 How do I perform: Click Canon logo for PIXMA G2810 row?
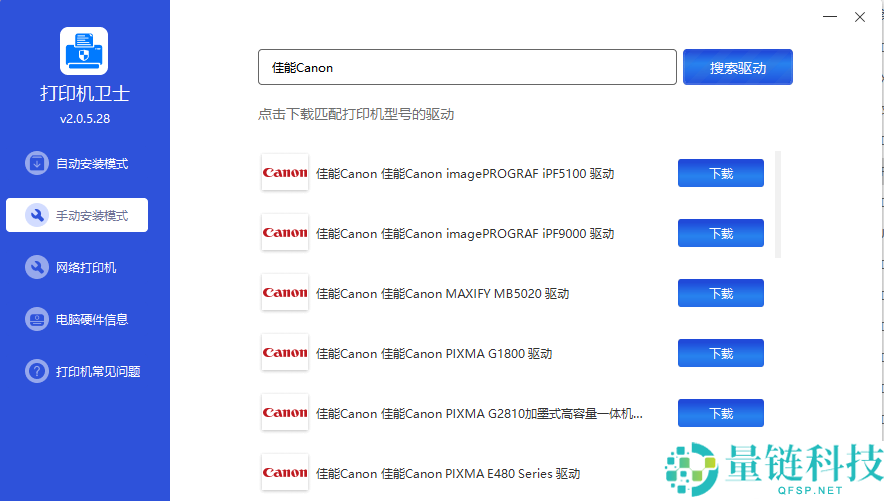pos(285,413)
